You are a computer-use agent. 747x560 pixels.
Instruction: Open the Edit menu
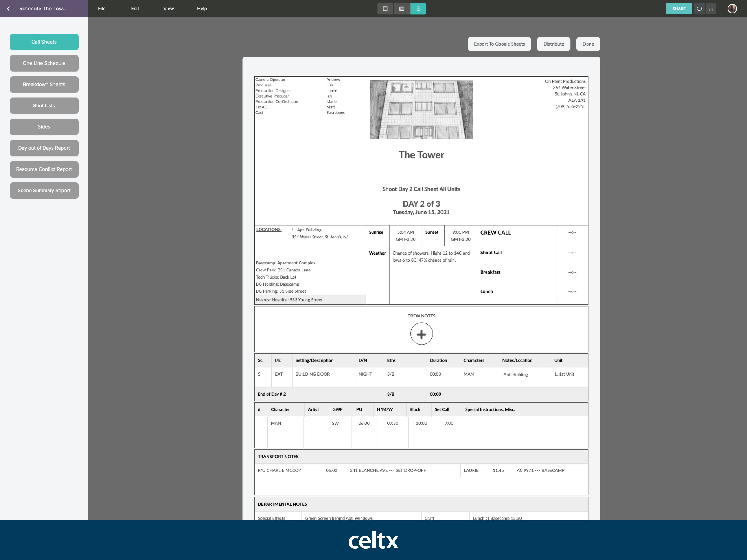coord(135,9)
